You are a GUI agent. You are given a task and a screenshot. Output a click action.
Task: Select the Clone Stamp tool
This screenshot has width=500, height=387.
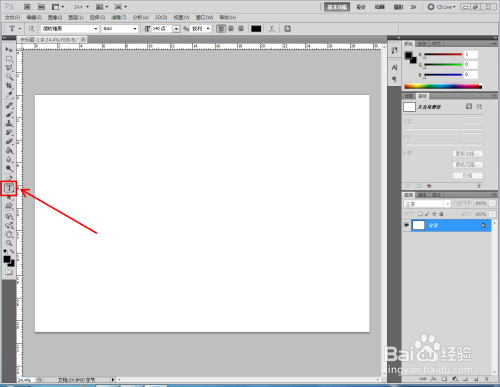point(9,123)
